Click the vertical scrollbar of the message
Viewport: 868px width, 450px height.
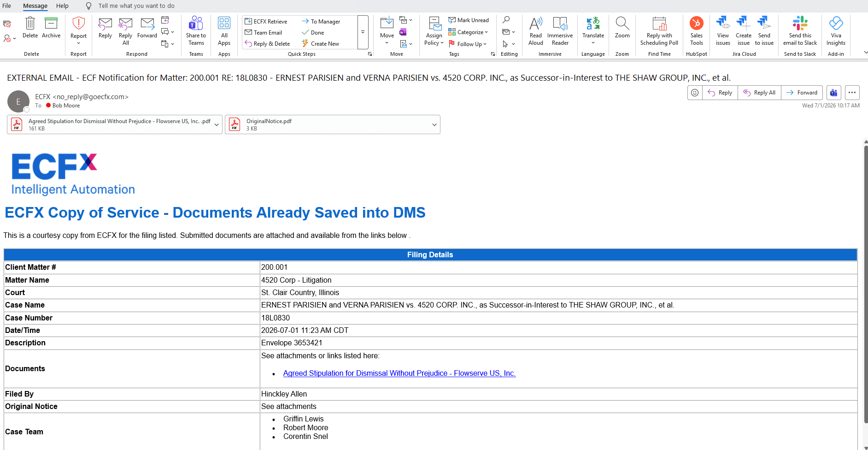click(x=866, y=284)
